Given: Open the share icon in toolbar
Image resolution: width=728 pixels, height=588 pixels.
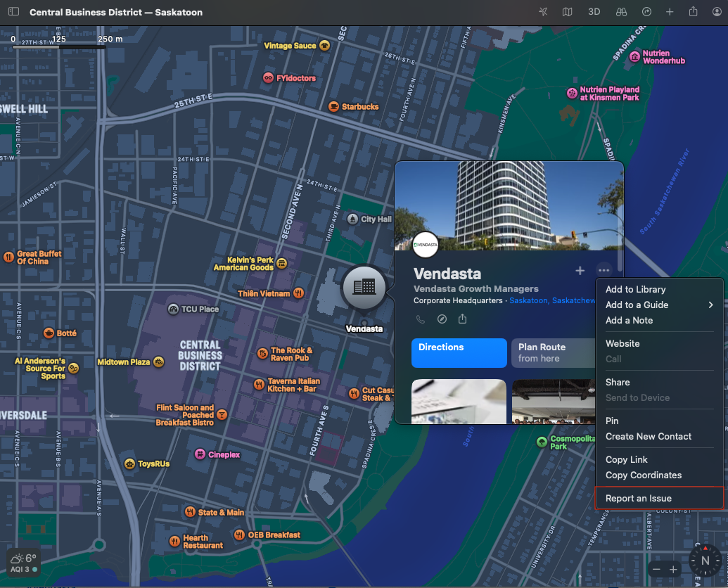Looking at the screenshot, I should [x=693, y=11].
